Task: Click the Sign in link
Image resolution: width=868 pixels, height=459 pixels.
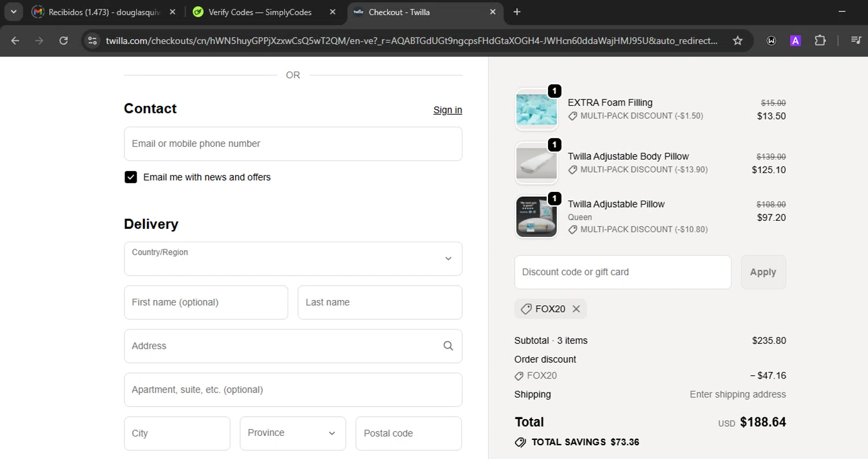Action: pos(447,110)
